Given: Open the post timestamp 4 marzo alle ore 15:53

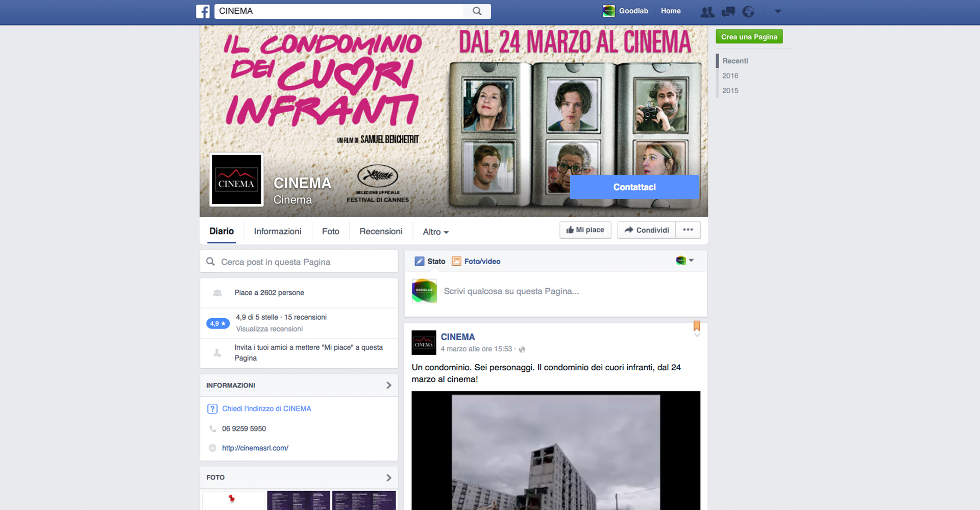Looking at the screenshot, I should (476, 349).
